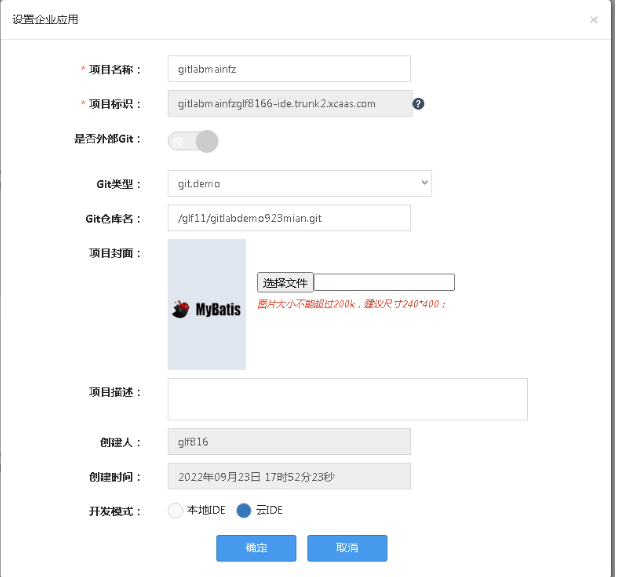The image size is (617, 577).
Task: Click the 取消 button
Action: 347,548
